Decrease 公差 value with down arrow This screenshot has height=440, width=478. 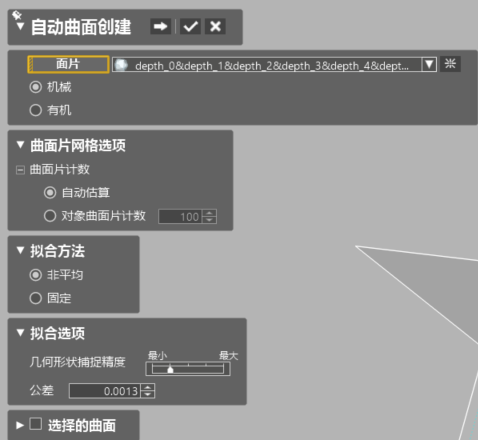click(x=148, y=395)
